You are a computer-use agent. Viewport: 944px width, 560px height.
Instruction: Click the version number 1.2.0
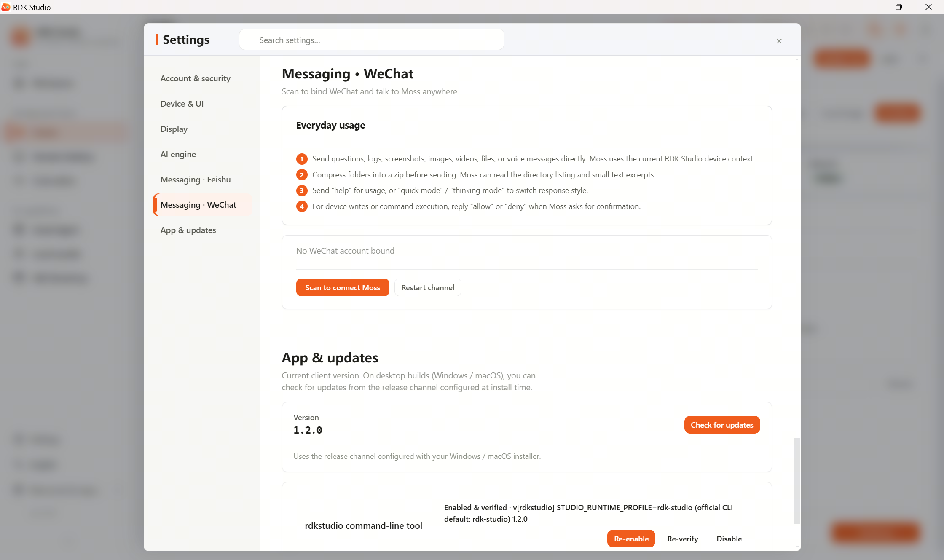(308, 430)
